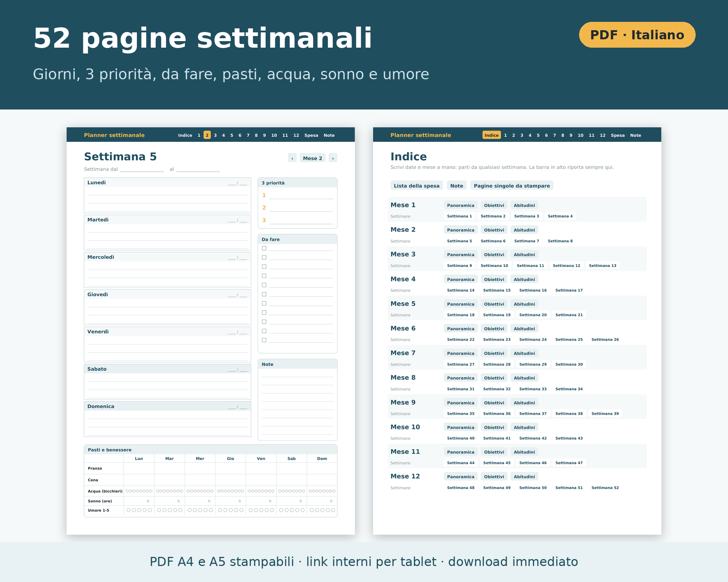Screen dimensions: 728x582
Task: Open Abitudini for Mese 3
Action: pyautogui.click(x=524, y=255)
